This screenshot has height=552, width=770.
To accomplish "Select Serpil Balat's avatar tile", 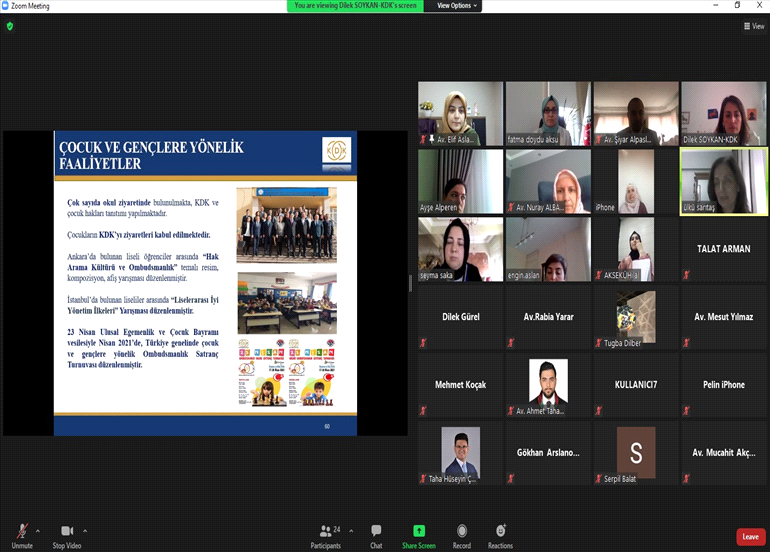I will pos(635,453).
